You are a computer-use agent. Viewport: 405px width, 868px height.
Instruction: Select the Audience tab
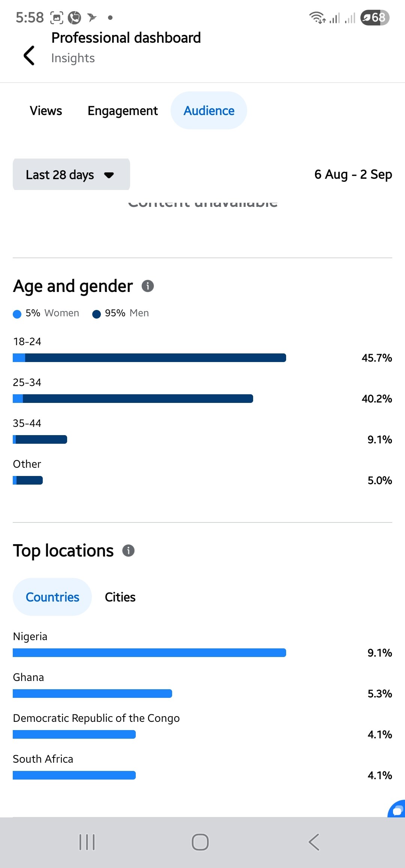209,111
